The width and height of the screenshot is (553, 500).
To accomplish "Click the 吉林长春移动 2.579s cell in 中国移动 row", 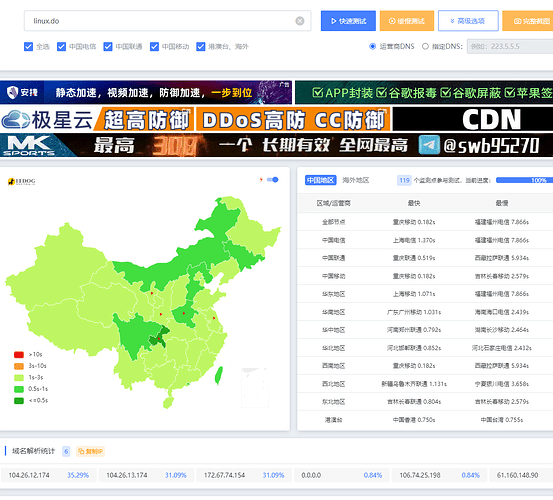I will (x=502, y=276).
